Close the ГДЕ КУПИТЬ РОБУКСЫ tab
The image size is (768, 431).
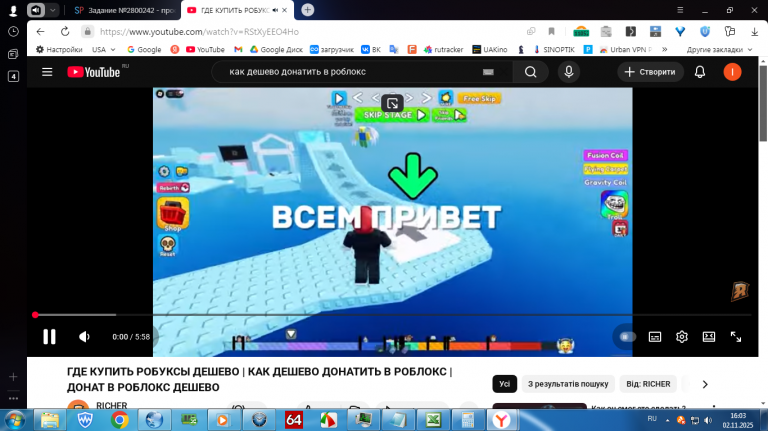click(x=285, y=10)
